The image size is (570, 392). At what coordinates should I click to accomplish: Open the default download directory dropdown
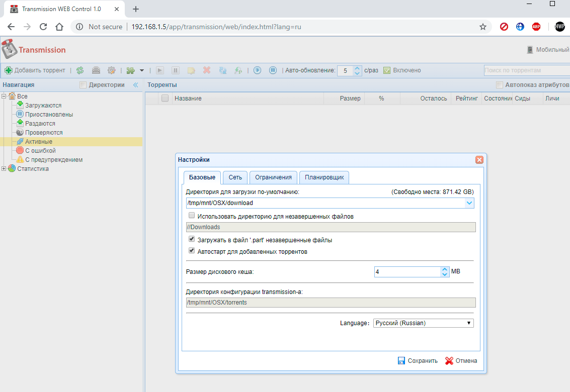[469, 203]
